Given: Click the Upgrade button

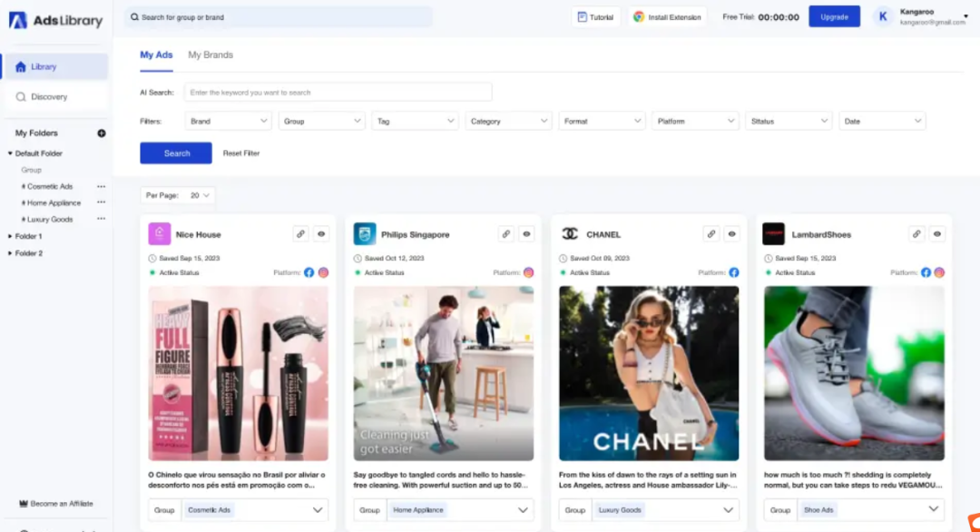Looking at the screenshot, I should point(835,17).
